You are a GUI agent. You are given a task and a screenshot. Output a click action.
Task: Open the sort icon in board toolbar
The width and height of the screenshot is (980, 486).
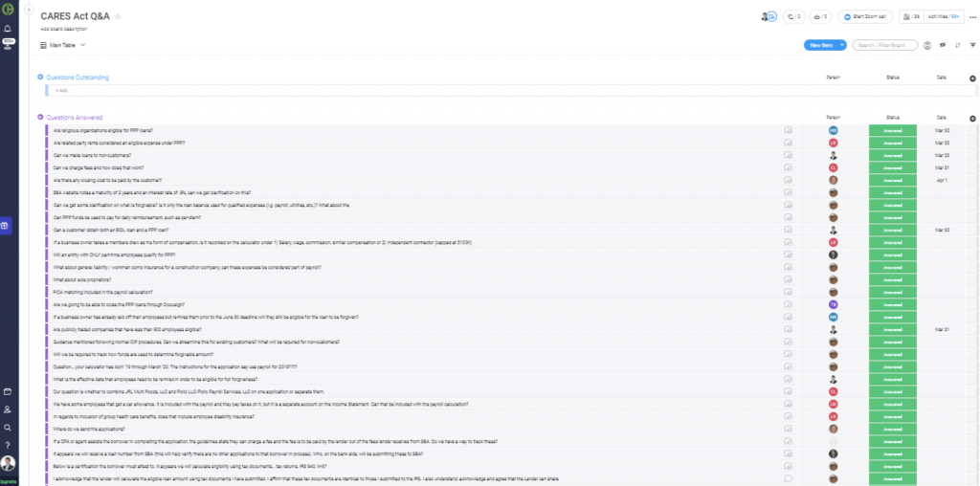click(957, 45)
